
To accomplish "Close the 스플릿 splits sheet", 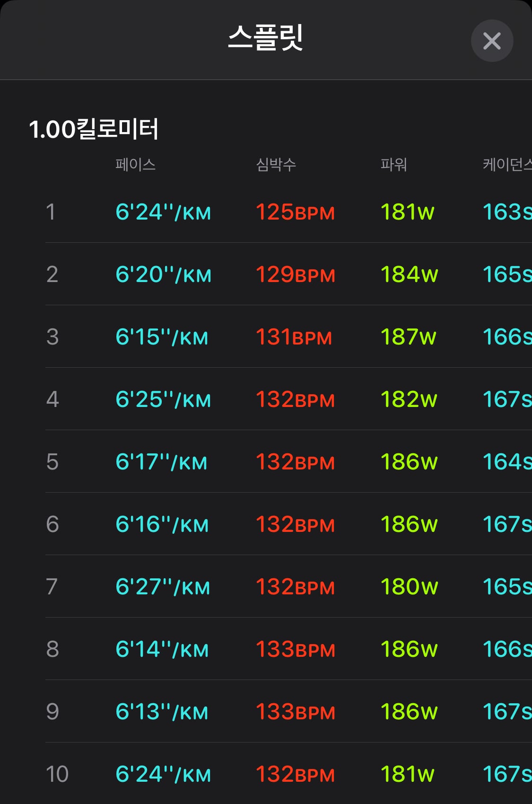I will point(492,41).
